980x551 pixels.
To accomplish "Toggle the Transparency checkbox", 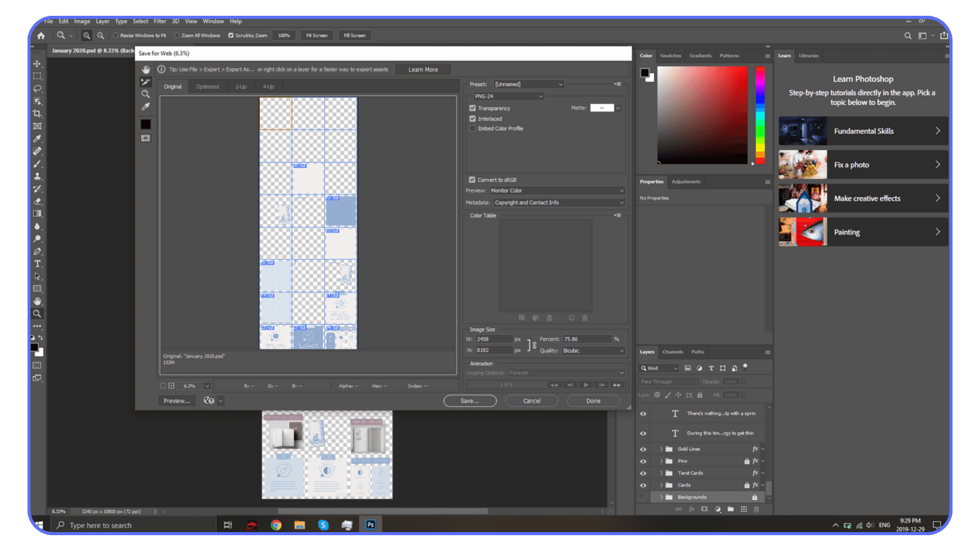I will (x=473, y=108).
